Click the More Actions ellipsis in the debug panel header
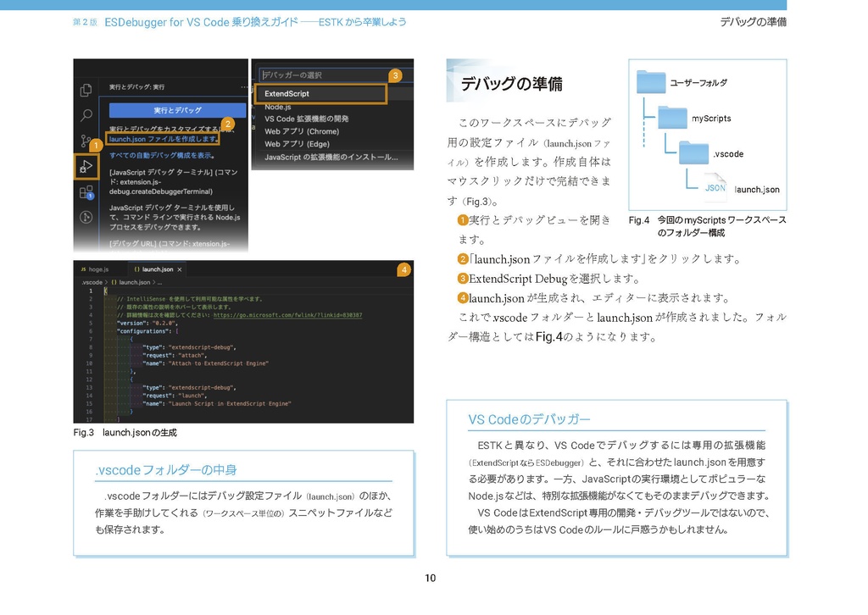Image resolution: width=868 pixels, height=615 pixels. pyautogui.click(x=245, y=87)
